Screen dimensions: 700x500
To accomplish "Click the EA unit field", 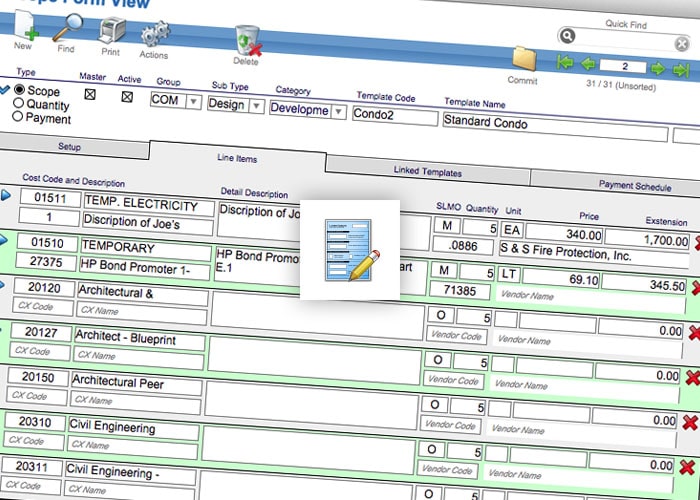I will [512, 229].
